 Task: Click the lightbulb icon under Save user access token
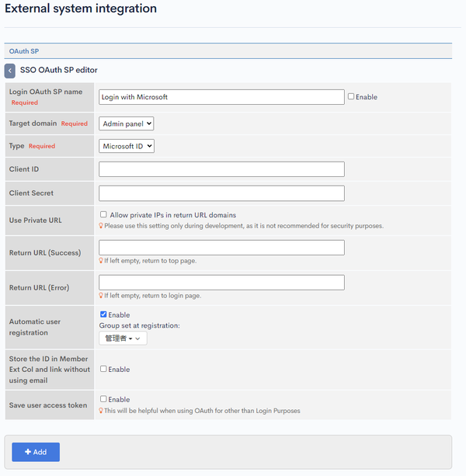click(101, 411)
